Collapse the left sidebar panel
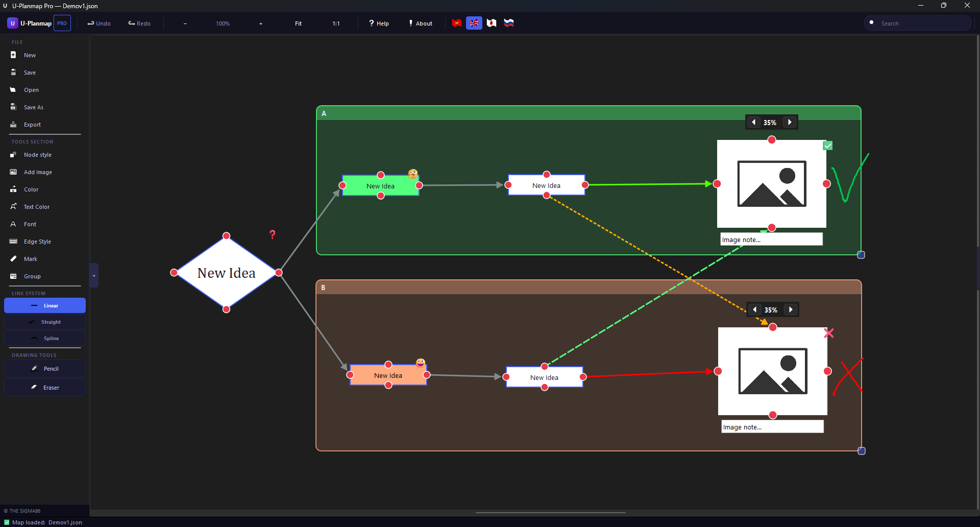 [94, 275]
